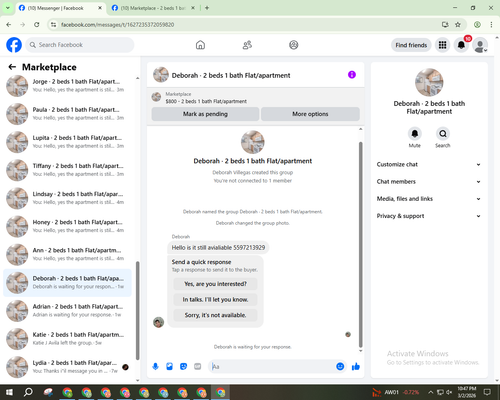Click the chat messages scrollbar
The image size is (500, 400).
[x=360, y=245]
